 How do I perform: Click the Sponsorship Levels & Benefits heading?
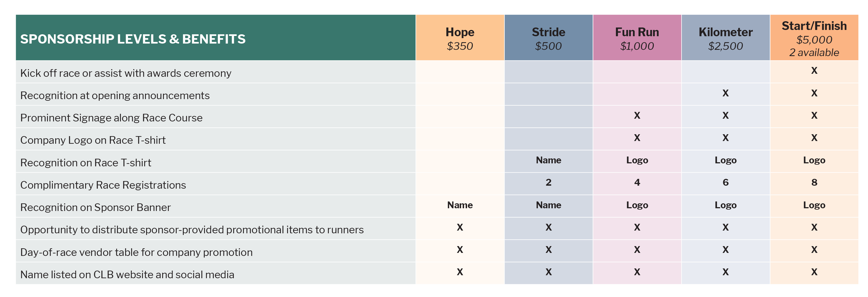133,39
